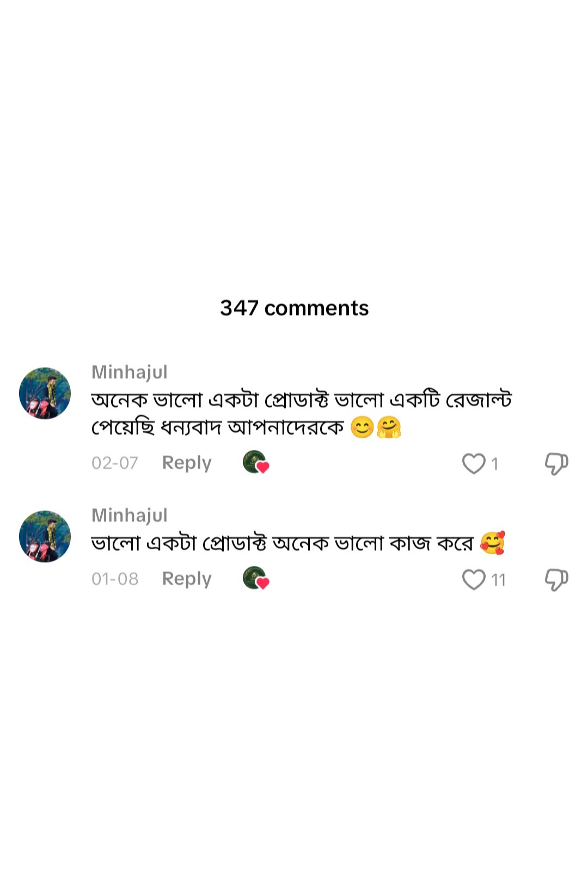Click the 01-08 date stamp
The width and height of the screenshot is (588, 882).
115,579
